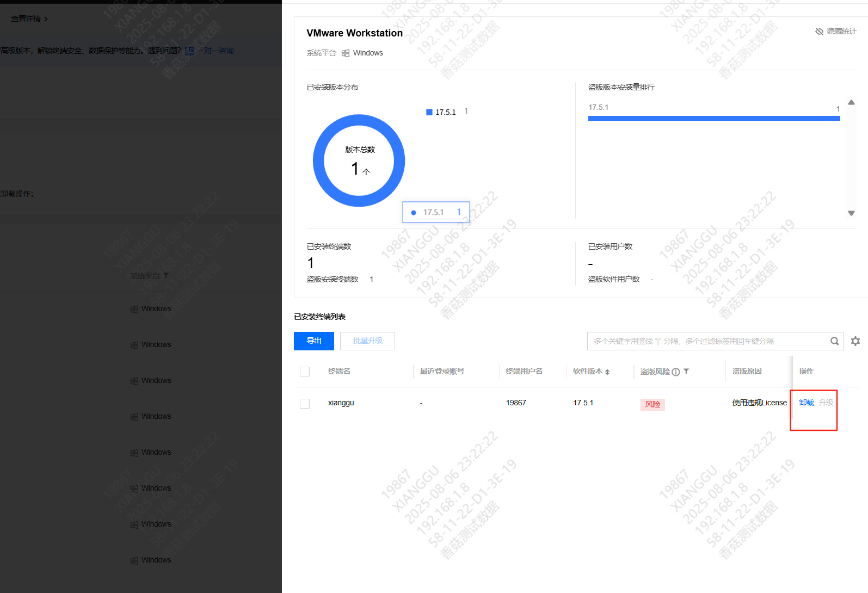Click the 最近登录账号 column header
The width and height of the screenshot is (868, 593).
pos(442,371)
